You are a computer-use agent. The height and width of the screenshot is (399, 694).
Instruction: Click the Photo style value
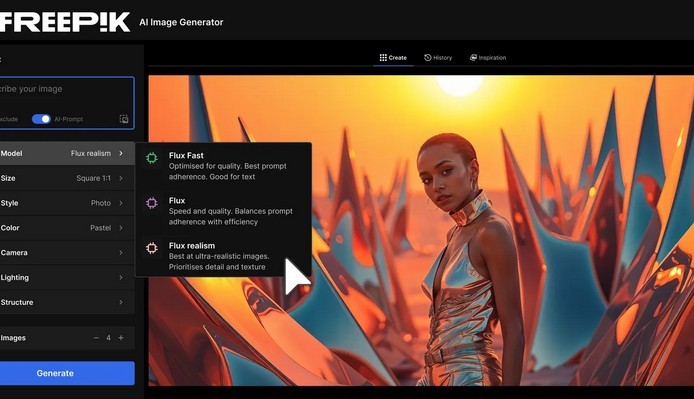coord(101,203)
